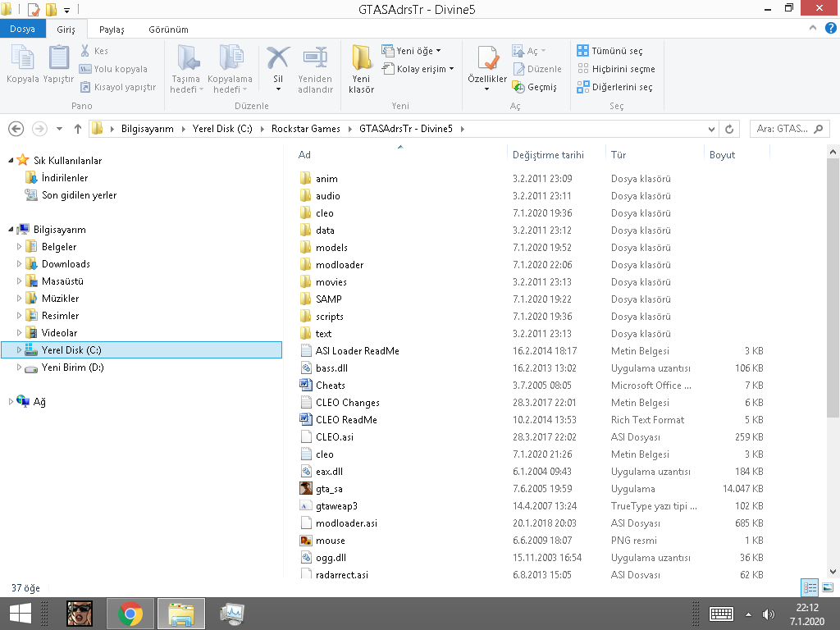
Task: Click Hiçbirini seçme (select none)
Action: (x=616, y=69)
